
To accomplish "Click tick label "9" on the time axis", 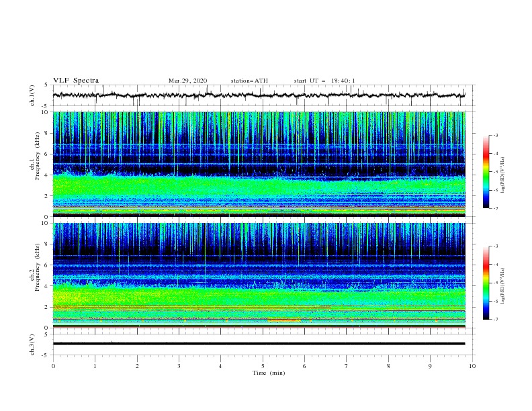I will click(430, 366).
